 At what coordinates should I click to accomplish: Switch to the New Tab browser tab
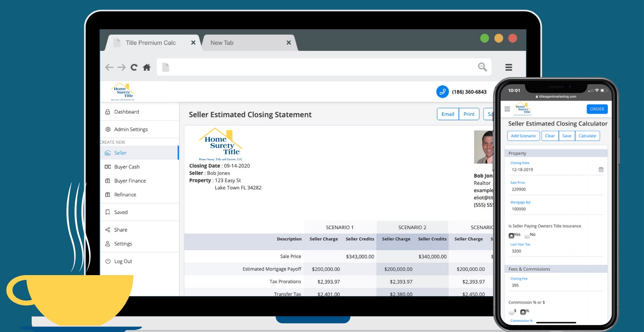point(250,43)
